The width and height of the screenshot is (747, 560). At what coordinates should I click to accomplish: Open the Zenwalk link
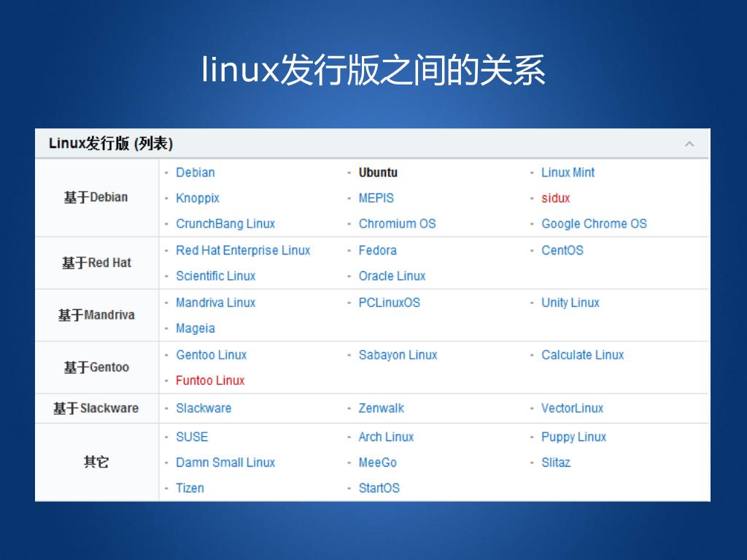coord(381,408)
